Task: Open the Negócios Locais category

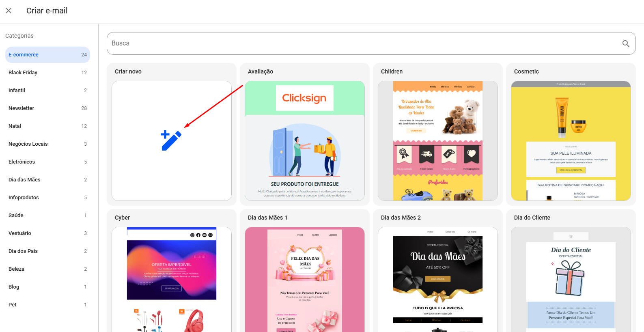Action: (x=47, y=144)
